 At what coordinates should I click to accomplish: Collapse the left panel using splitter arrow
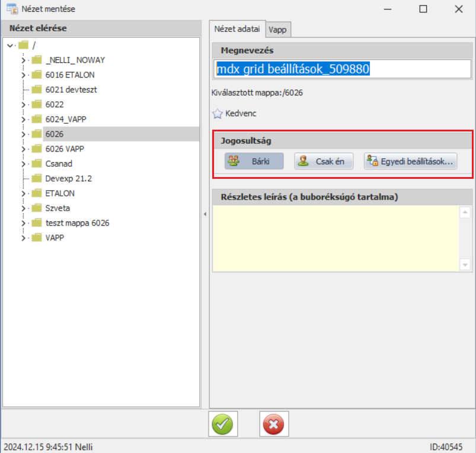coord(205,214)
